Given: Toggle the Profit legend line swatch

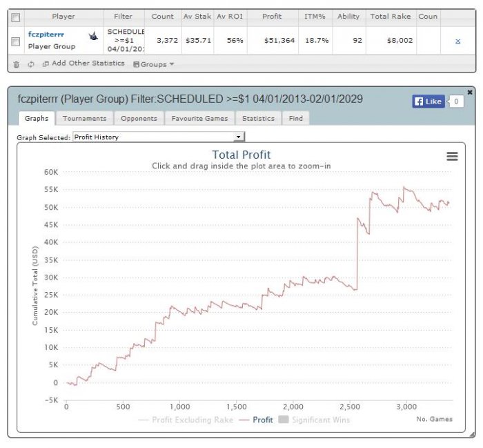Looking at the screenshot, I should coord(244,420).
